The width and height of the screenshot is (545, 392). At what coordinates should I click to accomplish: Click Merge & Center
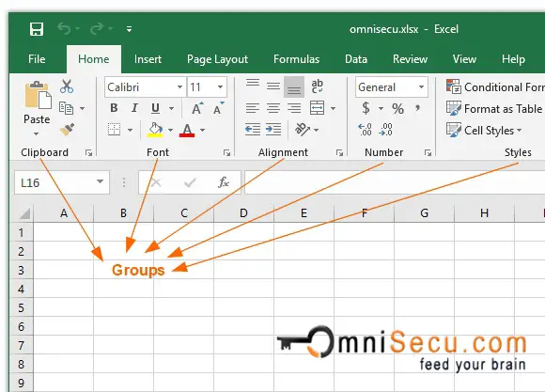(x=317, y=108)
